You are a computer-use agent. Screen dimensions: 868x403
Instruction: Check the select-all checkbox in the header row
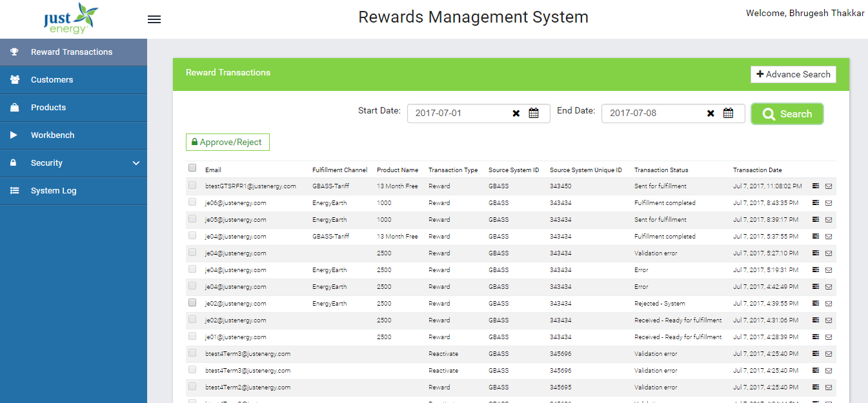(192, 167)
